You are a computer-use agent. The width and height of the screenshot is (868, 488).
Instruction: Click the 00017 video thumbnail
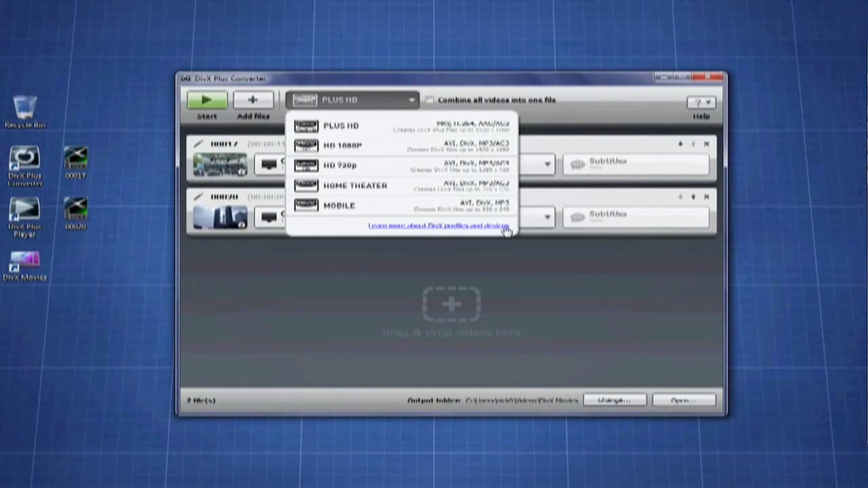tap(220, 165)
